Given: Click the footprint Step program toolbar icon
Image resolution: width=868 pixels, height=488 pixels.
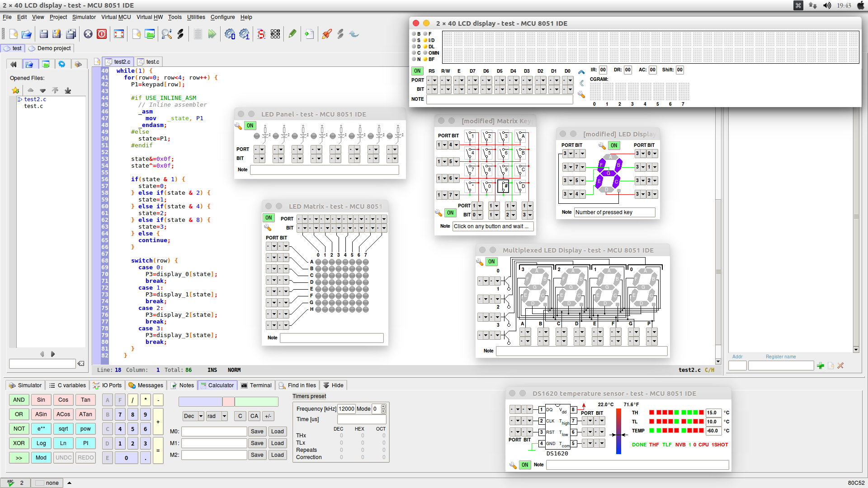Looking at the screenshot, I should (180, 34).
